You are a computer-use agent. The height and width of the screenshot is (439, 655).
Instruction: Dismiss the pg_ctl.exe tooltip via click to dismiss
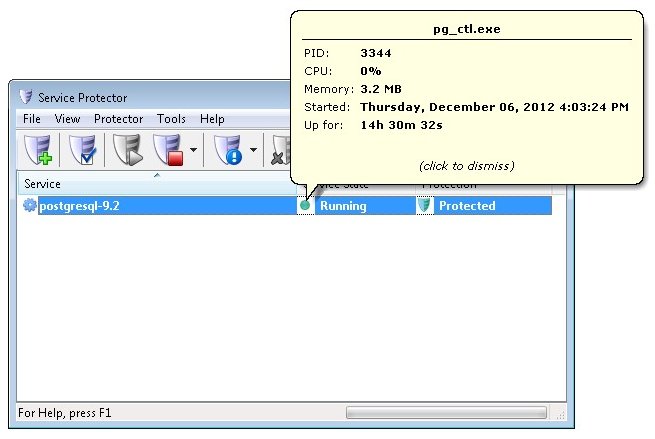tap(467, 166)
